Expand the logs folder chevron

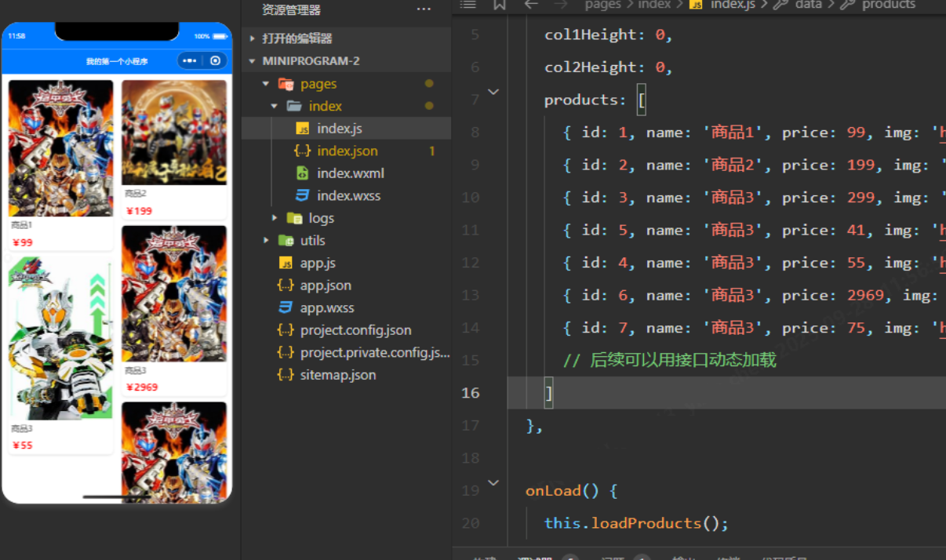(275, 218)
